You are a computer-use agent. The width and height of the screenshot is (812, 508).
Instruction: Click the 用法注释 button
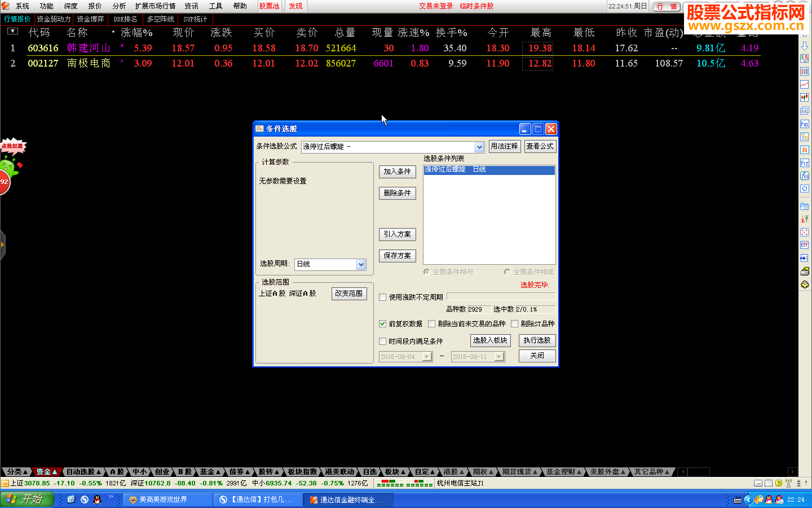(x=504, y=146)
